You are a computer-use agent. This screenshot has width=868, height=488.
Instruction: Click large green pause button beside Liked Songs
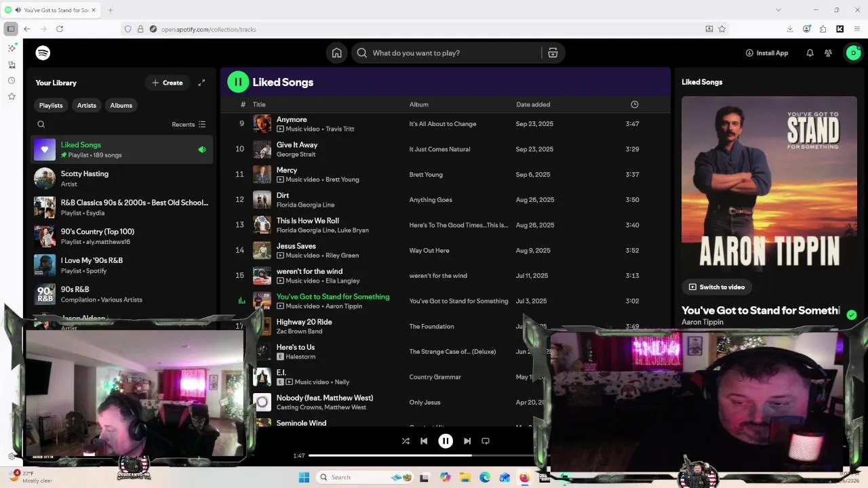click(238, 82)
